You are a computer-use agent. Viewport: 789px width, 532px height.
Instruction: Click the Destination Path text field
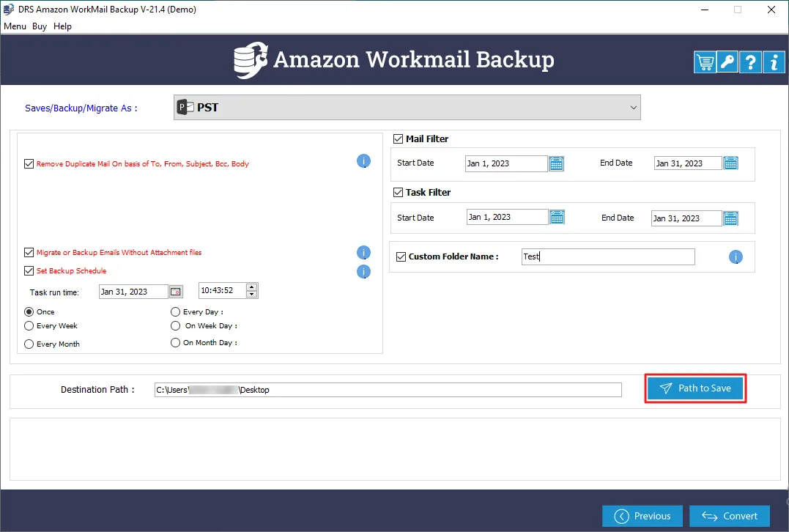(x=388, y=390)
